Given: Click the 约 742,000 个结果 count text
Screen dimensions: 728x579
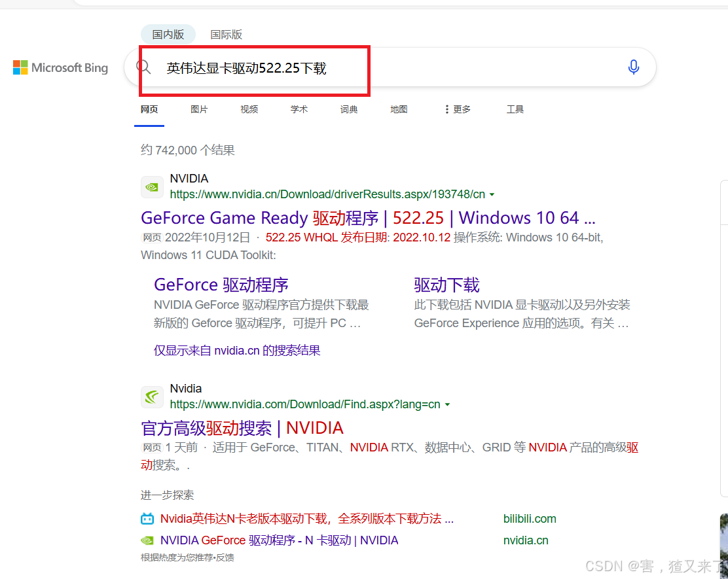Looking at the screenshot, I should 188,150.
